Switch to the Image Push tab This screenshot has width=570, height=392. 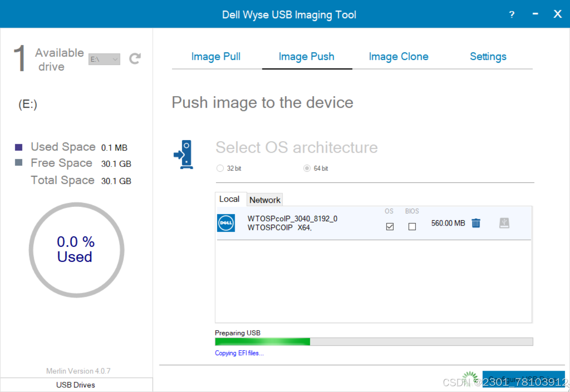[306, 57]
